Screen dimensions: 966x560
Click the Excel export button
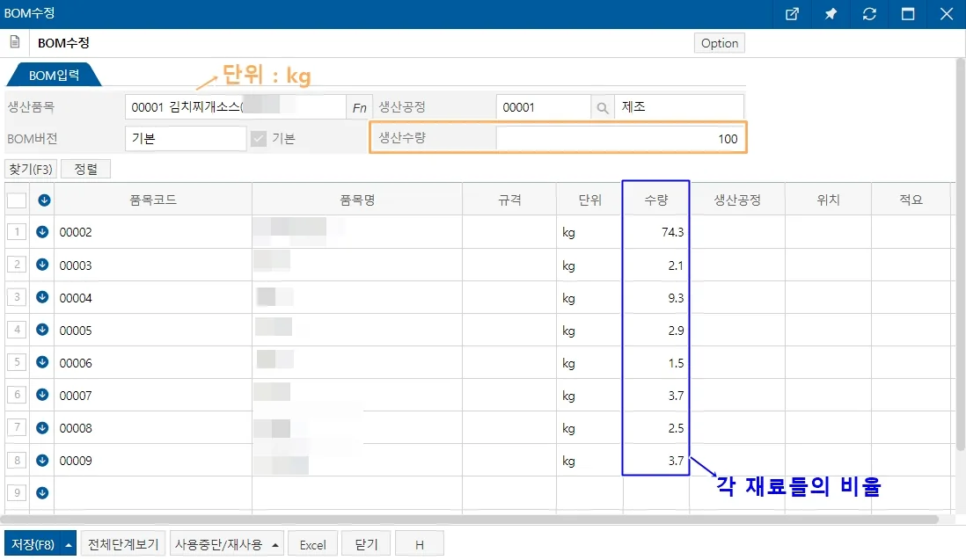pyautogui.click(x=313, y=545)
